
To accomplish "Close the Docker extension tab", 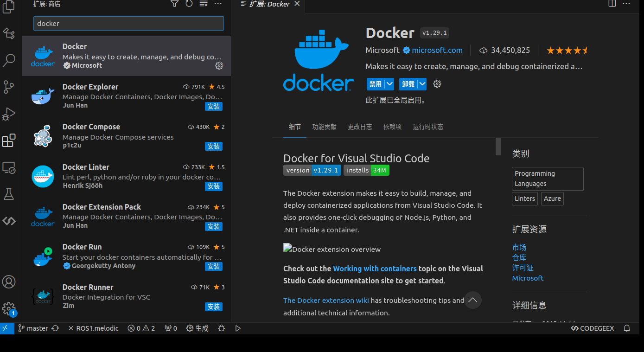I will pyautogui.click(x=297, y=4).
